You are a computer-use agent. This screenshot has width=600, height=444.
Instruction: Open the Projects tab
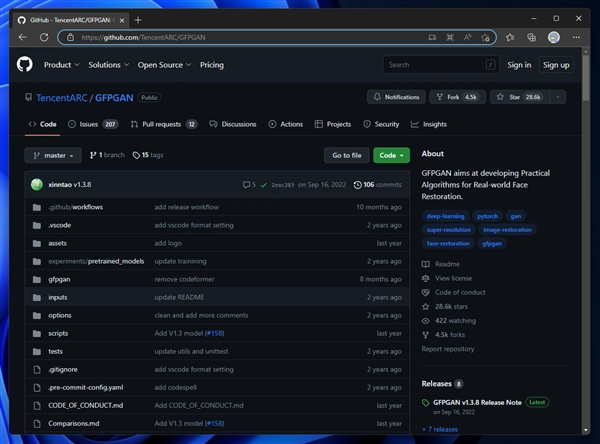(x=333, y=124)
